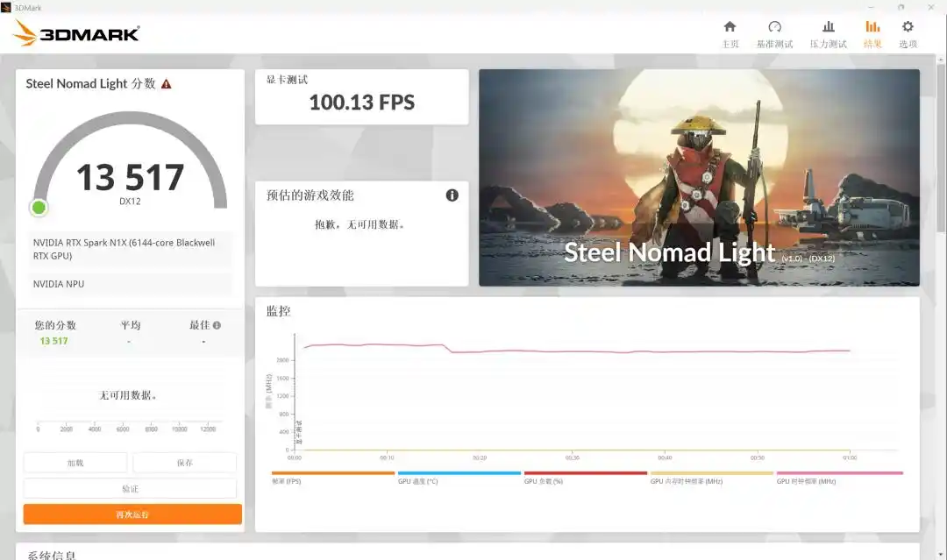Open the home (主页) tab
Viewport: 947px width, 560px height.
click(x=730, y=34)
